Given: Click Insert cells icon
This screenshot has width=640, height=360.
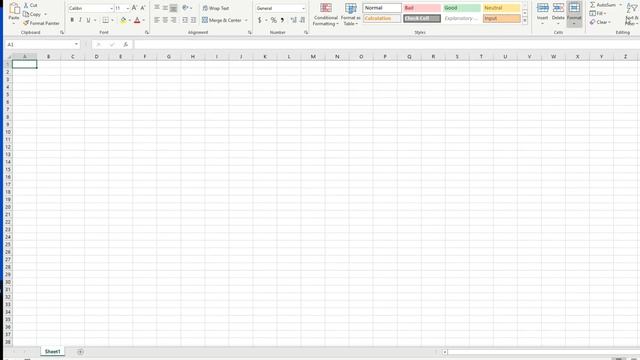Looking at the screenshot, I should pyautogui.click(x=542, y=8).
